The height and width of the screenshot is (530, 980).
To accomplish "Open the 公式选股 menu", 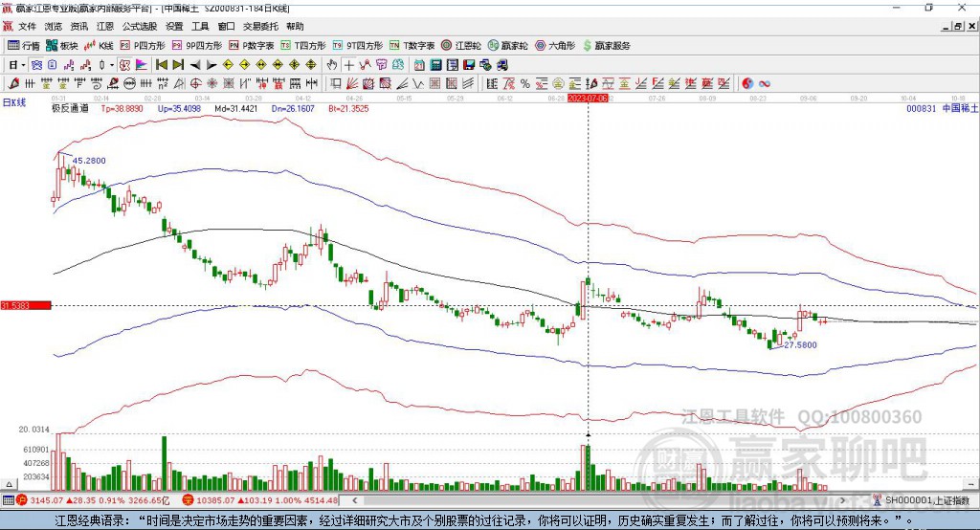I will point(140,26).
